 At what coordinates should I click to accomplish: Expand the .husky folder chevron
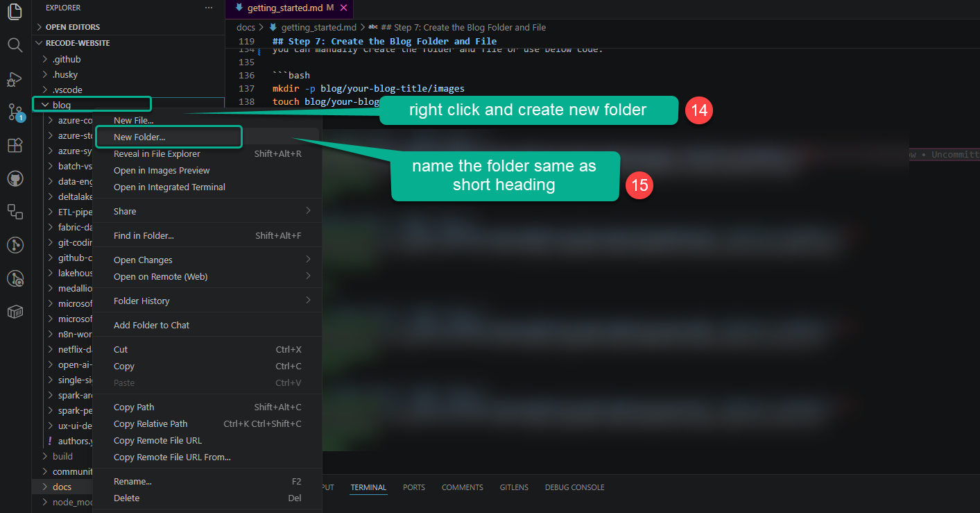tap(45, 75)
